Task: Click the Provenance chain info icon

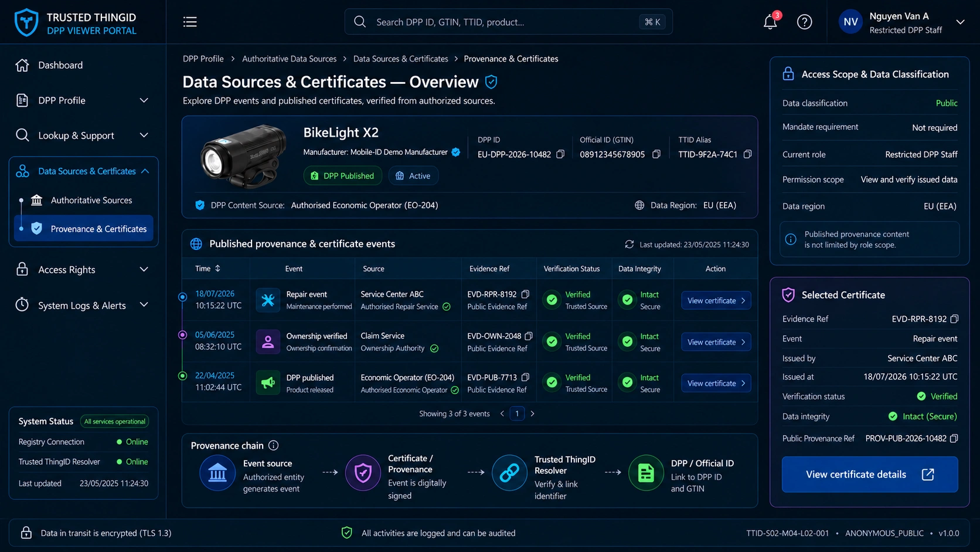Action: (273, 445)
